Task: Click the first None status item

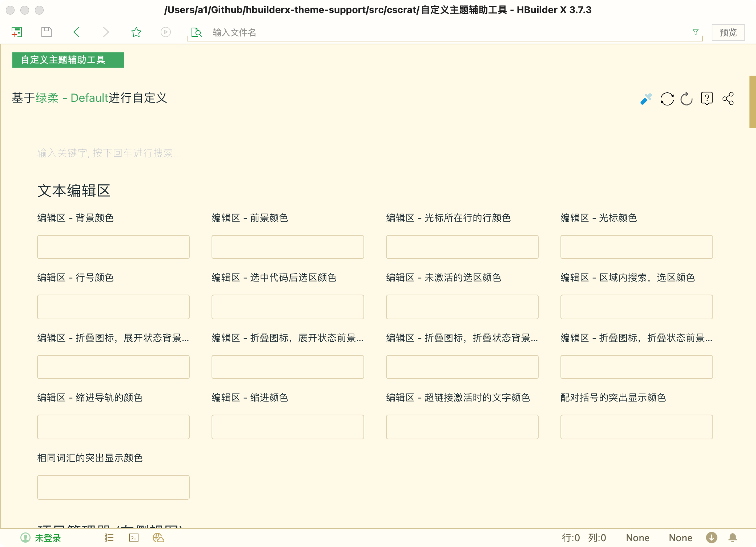Action: [x=638, y=538]
